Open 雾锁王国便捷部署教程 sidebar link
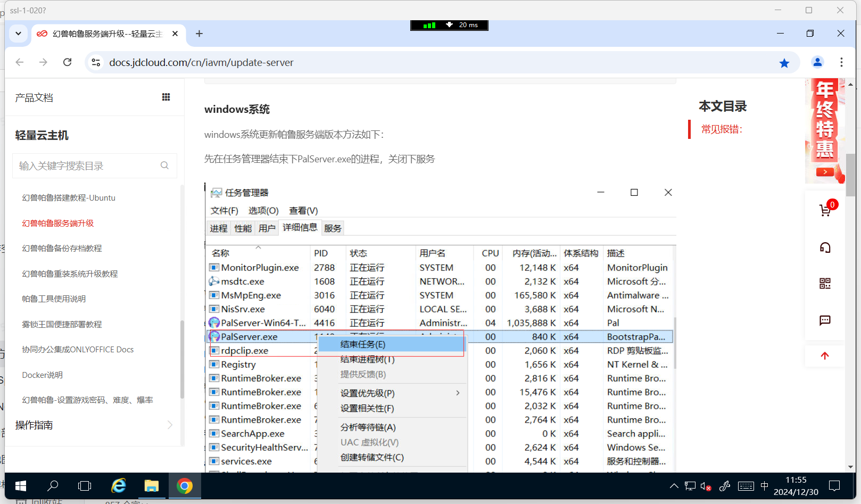 [62, 325]
